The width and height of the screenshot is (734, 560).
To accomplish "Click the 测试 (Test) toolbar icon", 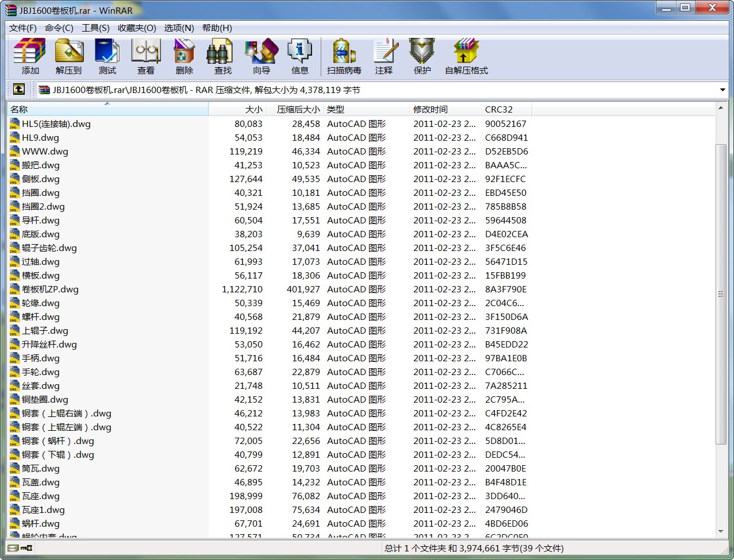I will pos(107,51).
